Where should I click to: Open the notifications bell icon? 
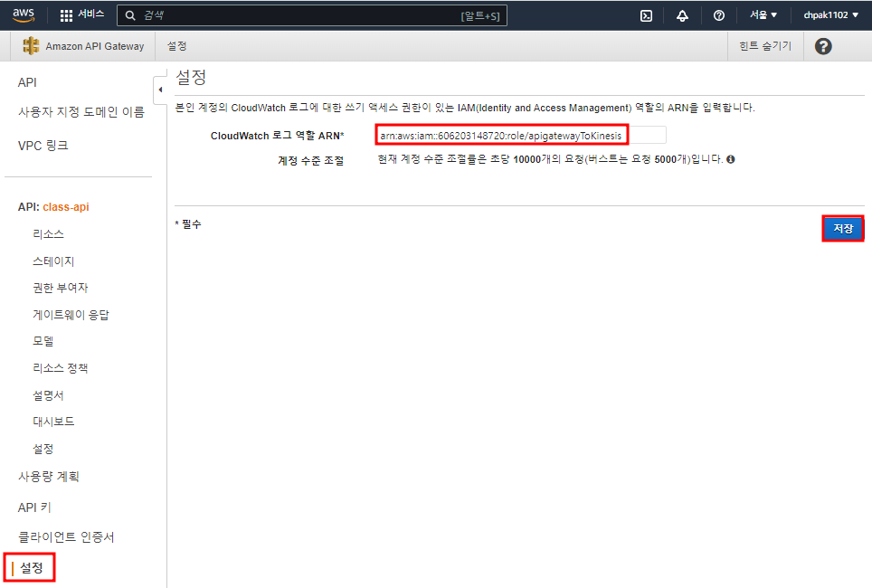(682, 15)
